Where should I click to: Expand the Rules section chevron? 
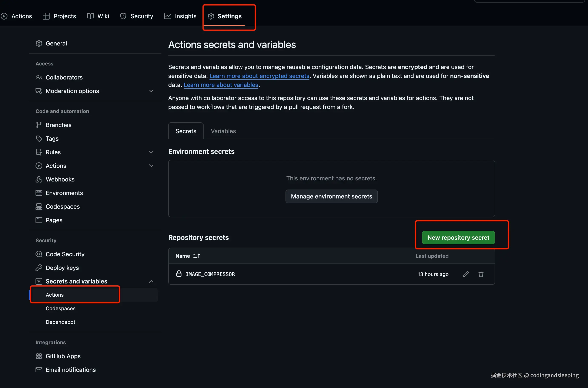[x=151, y=152]
